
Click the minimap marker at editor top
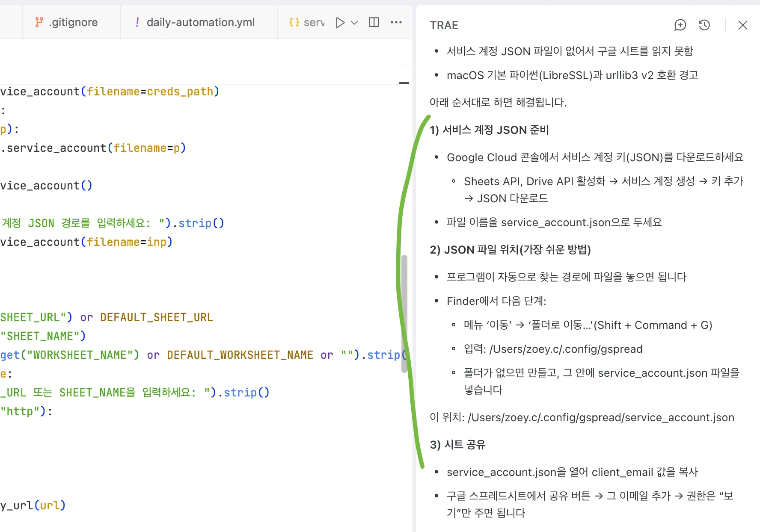404,83
